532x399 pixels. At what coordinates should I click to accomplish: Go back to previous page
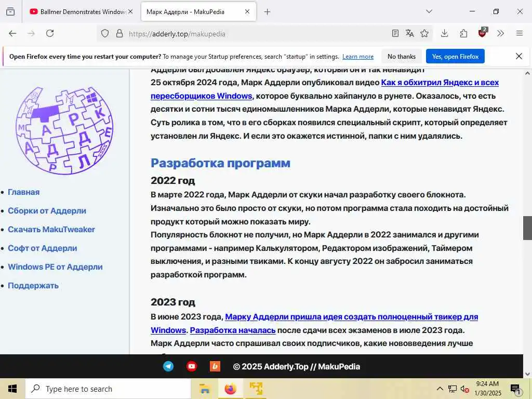click(12, 33)
